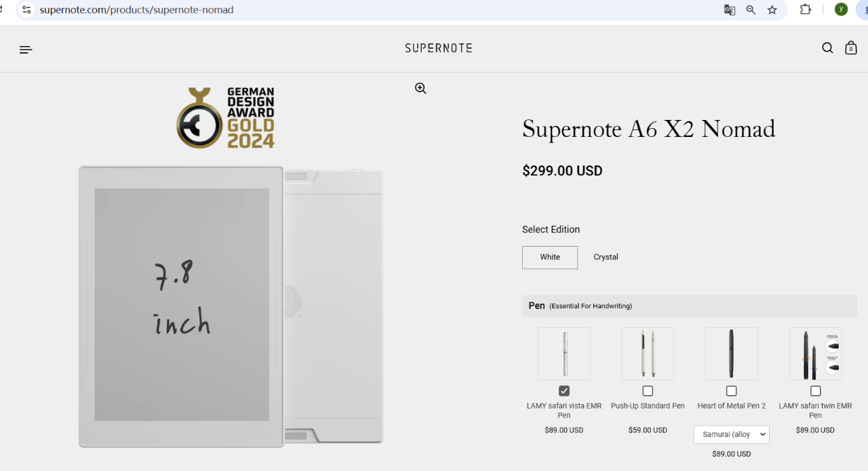Click the browser zoom magnifier icon

tap(751, 9)
